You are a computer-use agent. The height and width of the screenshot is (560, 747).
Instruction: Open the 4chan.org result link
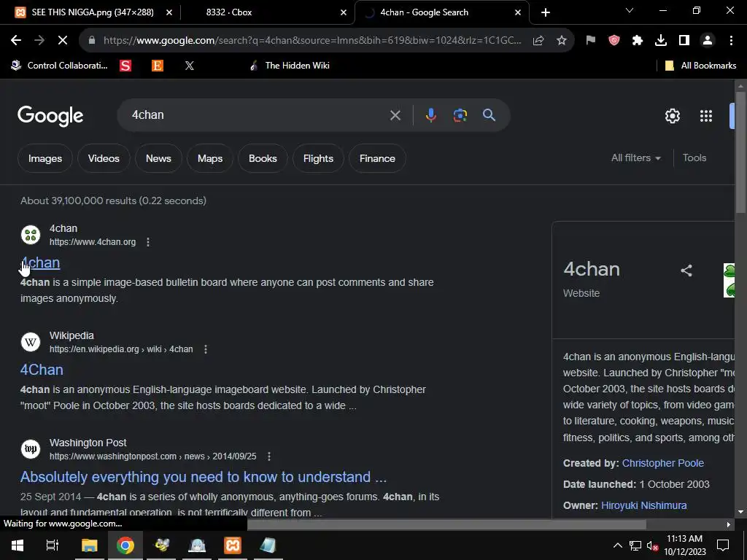[x=40, y=262]
